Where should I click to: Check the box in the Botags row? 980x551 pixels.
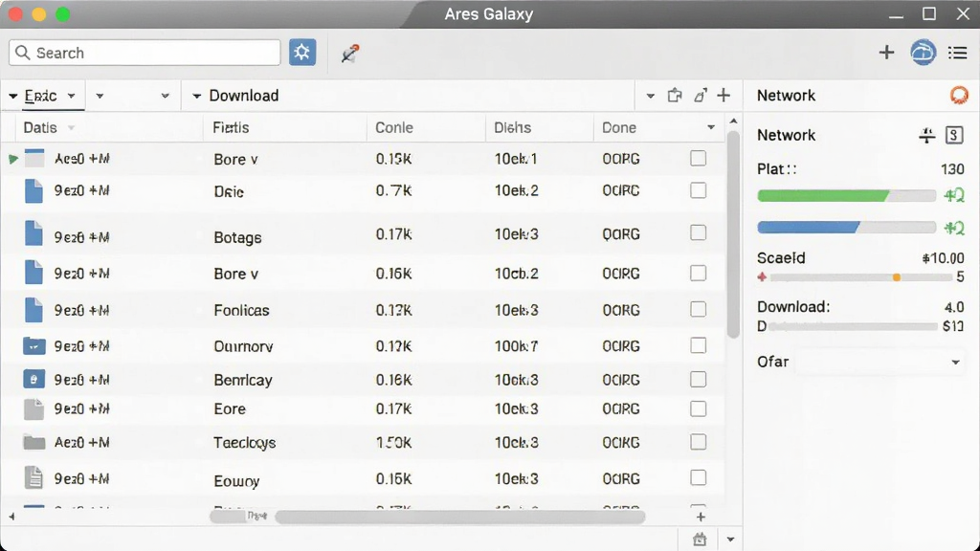pyautogui.click(x=698, y=233)
